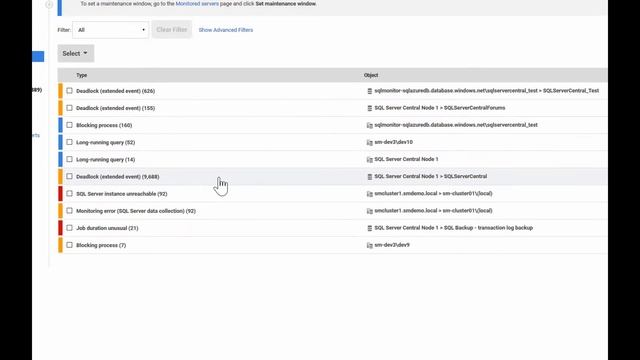Open the Deadlock (extended event) (626) alert

click(116, 91)
